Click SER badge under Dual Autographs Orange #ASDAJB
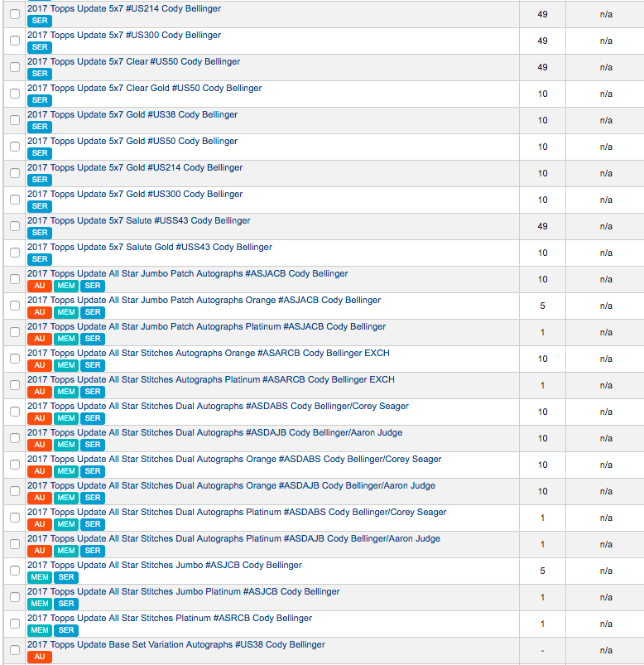The width and height of the screenshot is (644, 665). click(x=93, y=498)
